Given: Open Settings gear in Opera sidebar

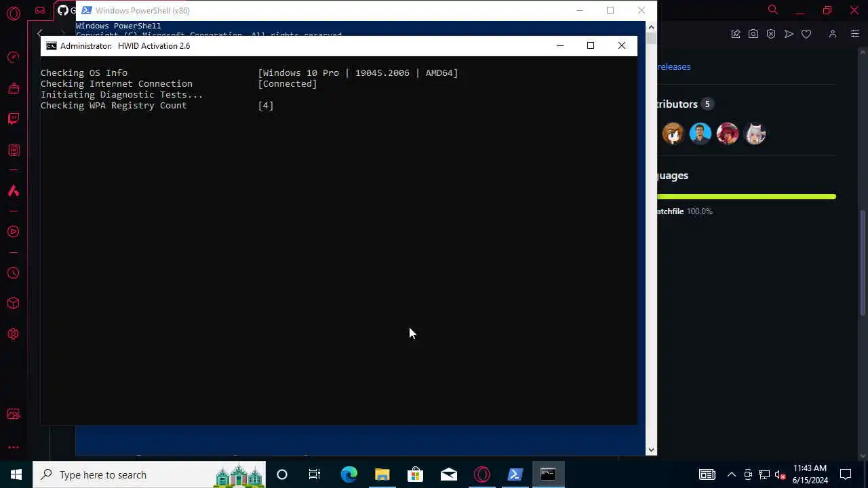Looking at the screenshot, I should [x=13, y=334].
